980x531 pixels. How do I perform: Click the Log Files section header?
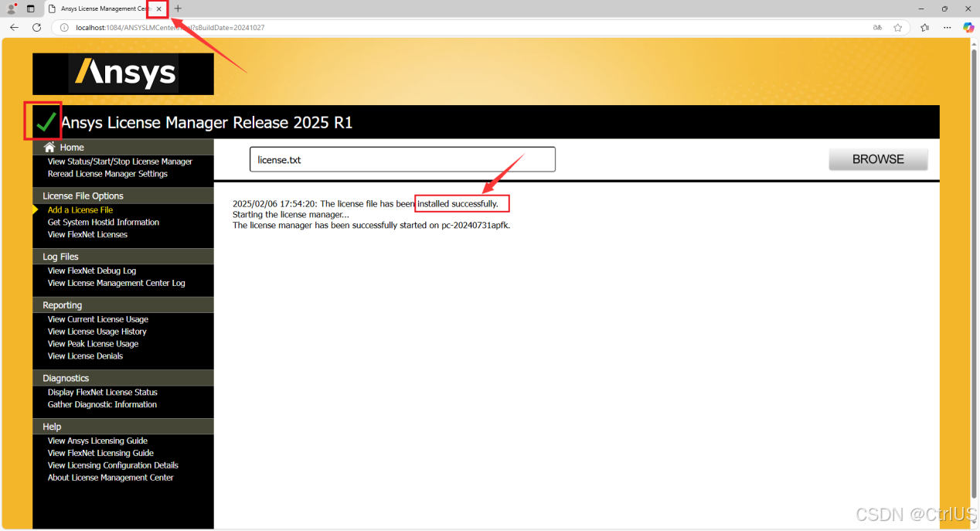tap(123, 257)
